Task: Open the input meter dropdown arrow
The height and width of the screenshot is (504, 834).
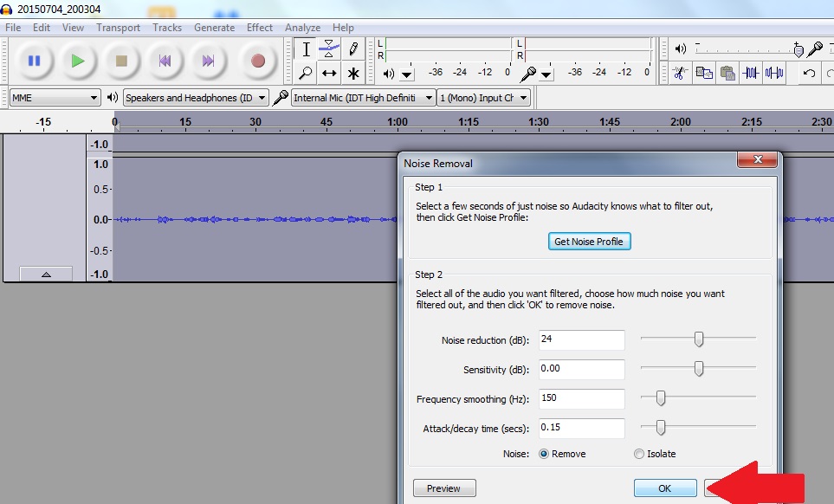Action: click(x=546, y=74)
